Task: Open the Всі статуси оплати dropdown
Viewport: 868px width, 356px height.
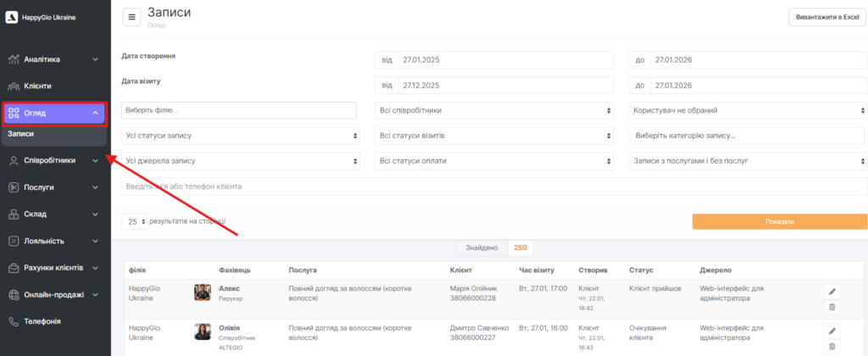Action: pyautogui.click(x=493, y=161)
